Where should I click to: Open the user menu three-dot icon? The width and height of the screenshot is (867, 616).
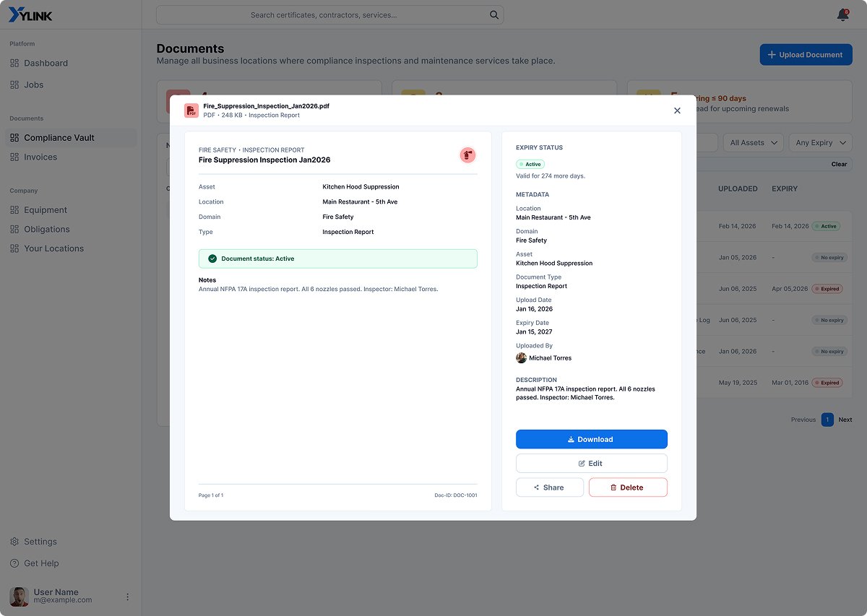pos(128,597)
